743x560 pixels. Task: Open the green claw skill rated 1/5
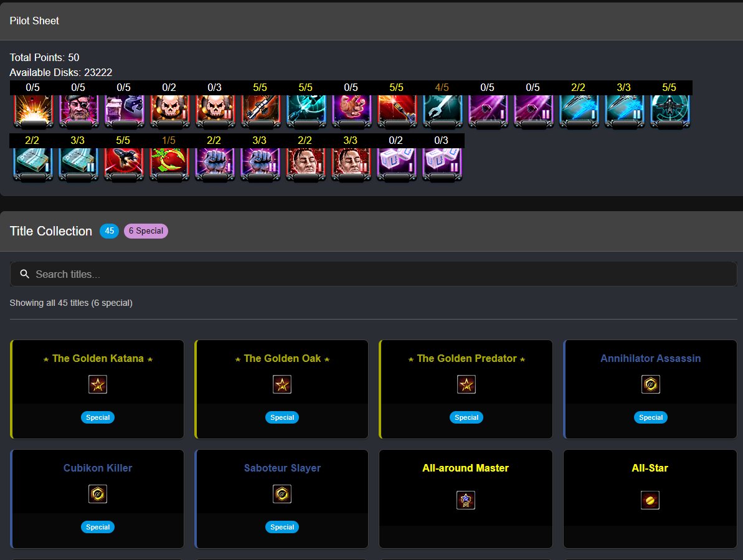[x=169, y=164]
